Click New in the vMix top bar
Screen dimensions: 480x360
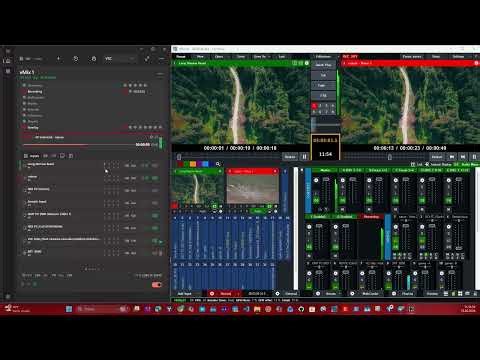coord(200,57)
